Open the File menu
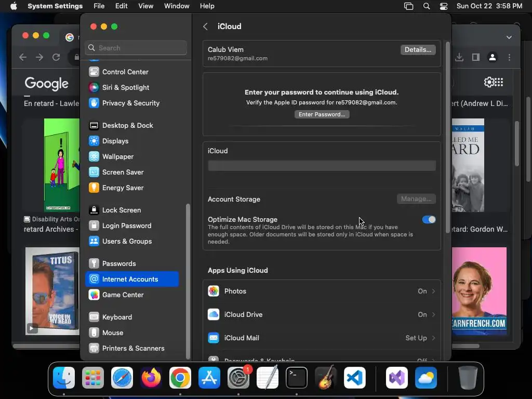This screenshot has width=532, height=399. click(x=99, y=6)
